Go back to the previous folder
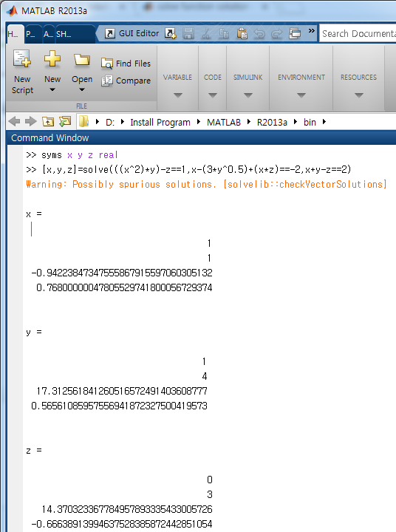Viewport: 396px width, 532px height. 14,121
